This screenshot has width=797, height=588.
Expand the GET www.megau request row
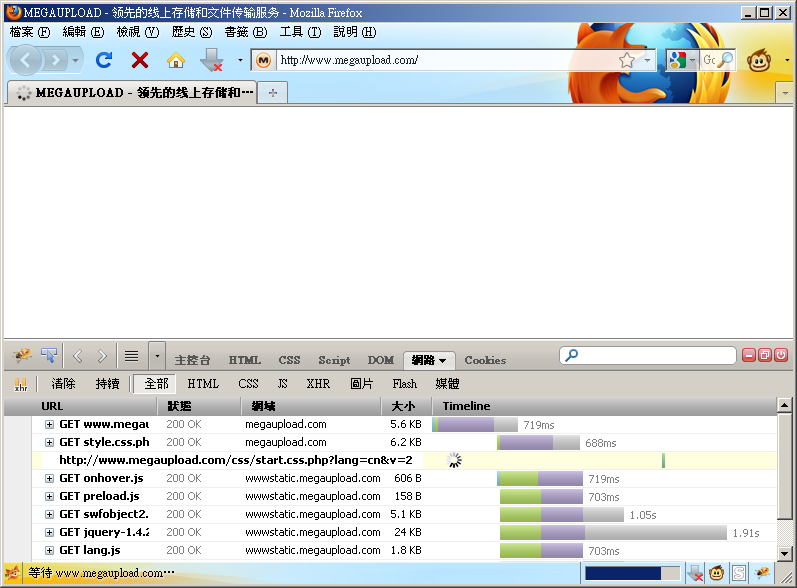(49, 424)
